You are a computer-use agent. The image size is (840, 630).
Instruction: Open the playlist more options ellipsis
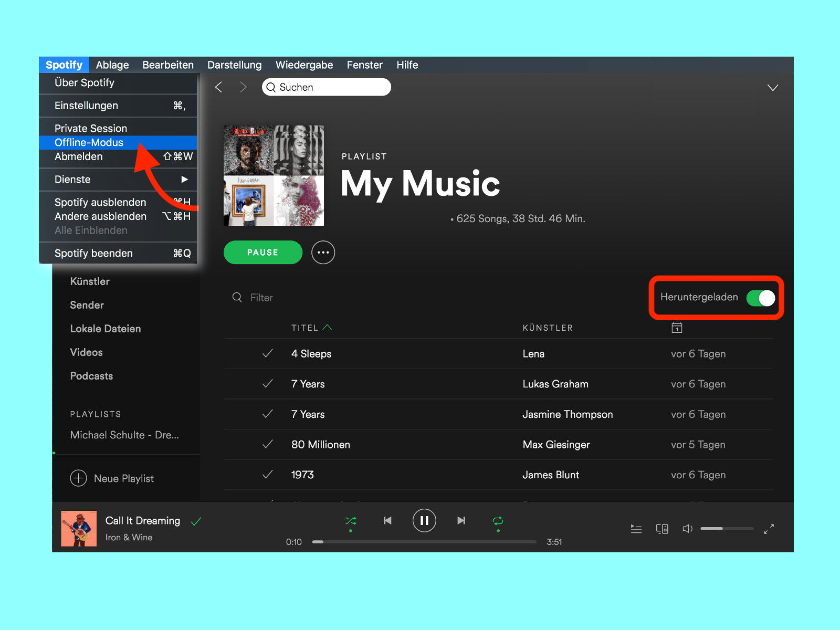(323, 253)
